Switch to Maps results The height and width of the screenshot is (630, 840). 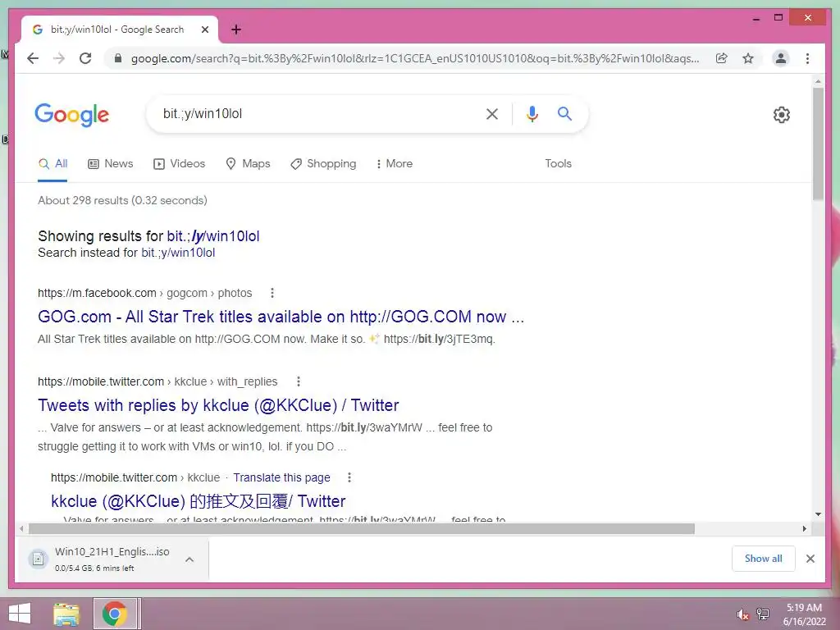248,163
